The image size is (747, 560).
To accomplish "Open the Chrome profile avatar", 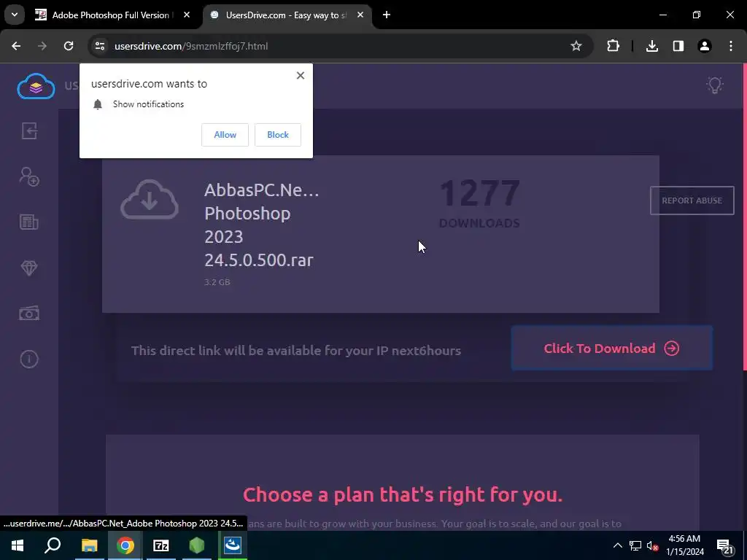I will [x=704, y=46].
